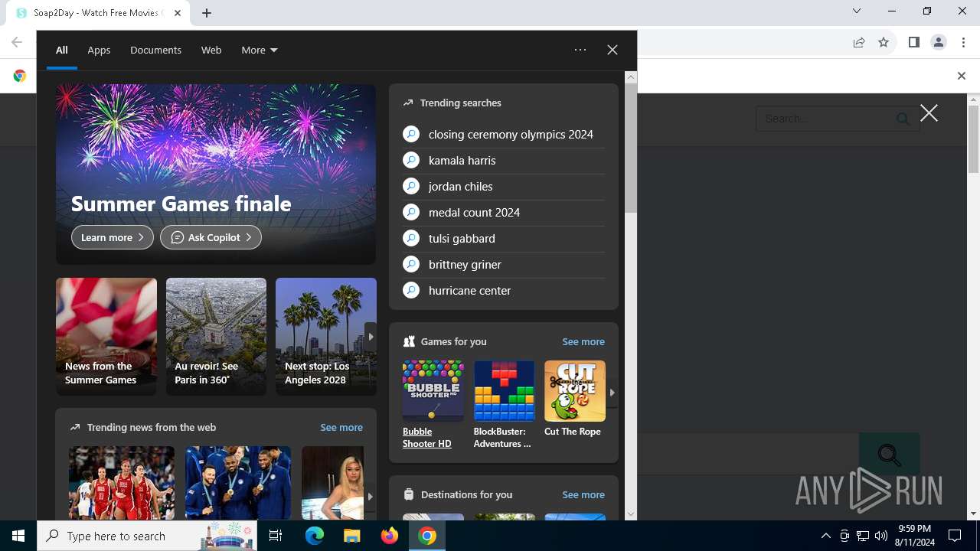
Task: Search trending 'kamala harris'
Action: [x=504, y=160]
